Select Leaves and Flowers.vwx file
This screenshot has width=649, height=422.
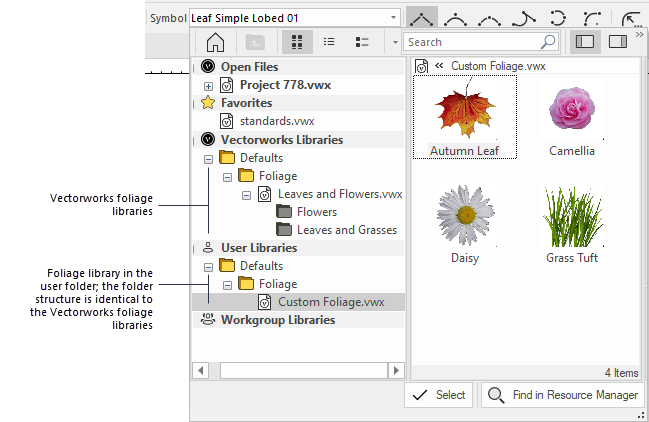click(x=340, y=194)
